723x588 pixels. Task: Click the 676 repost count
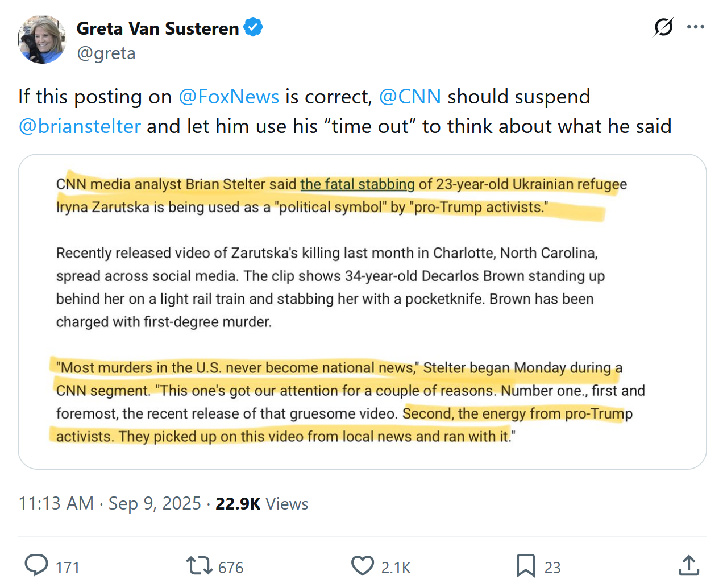tap(231, 568)
